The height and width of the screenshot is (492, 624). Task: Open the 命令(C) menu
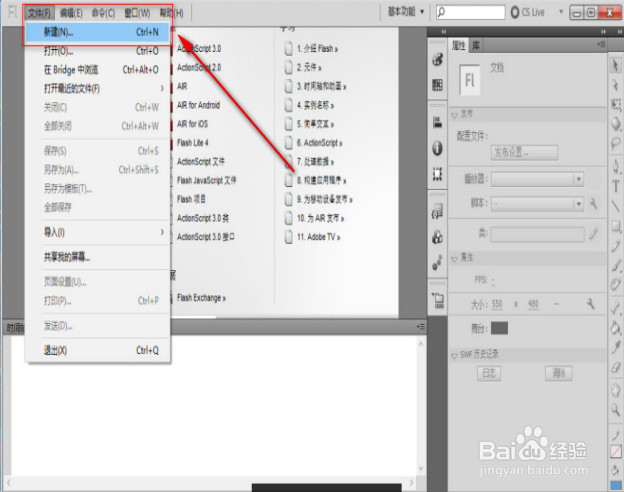[103, 14]
